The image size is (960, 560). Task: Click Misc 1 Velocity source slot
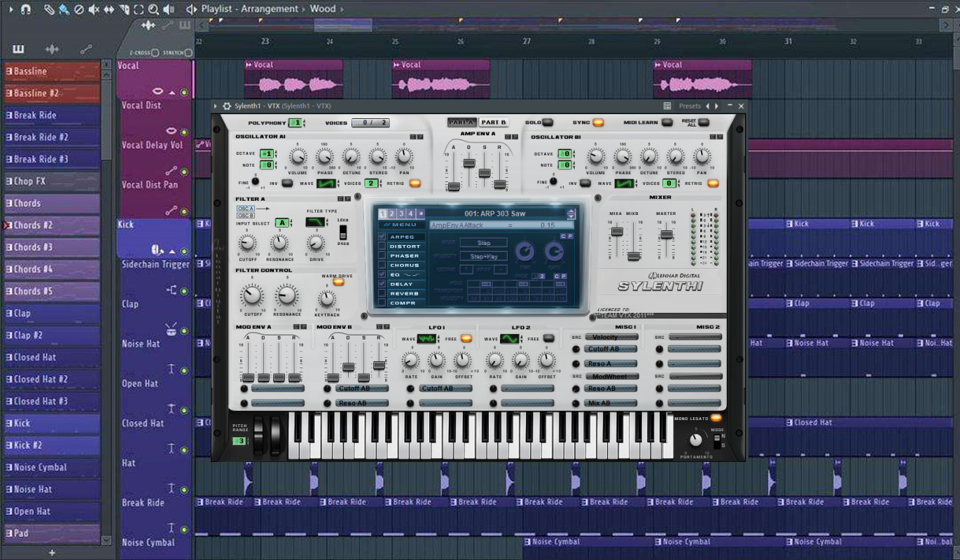611,337
